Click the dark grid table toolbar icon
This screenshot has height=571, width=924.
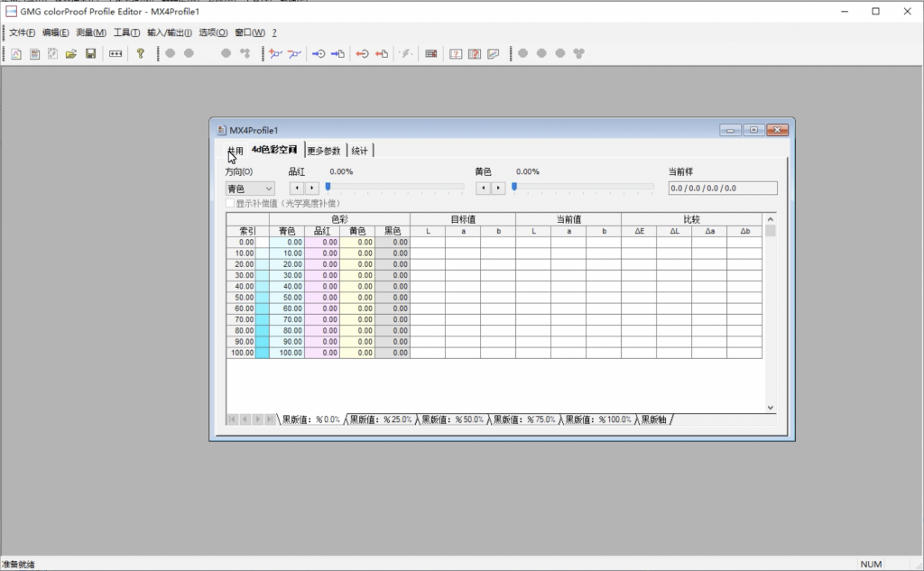click(431, 53)
